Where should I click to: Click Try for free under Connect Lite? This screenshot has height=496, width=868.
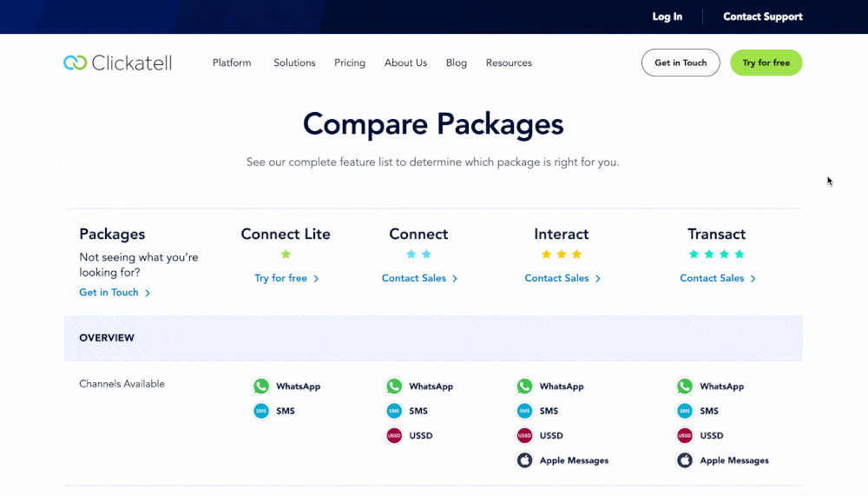(x=286, y=278)
